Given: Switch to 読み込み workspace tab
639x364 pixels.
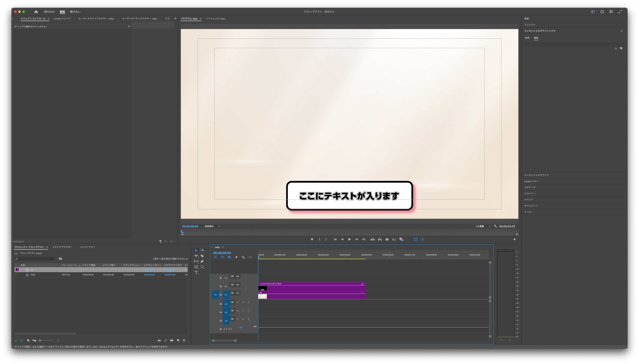Looking at the screenshot, I should coord(50,12).
